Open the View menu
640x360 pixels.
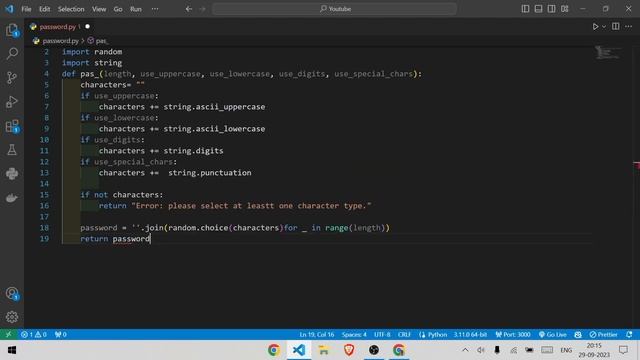coord(99,9)
